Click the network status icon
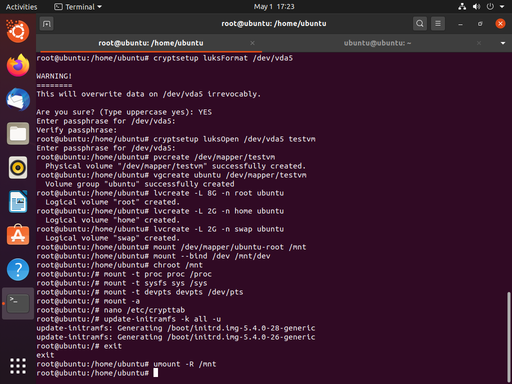This screenshot has width=512, height=384. [462, 7]
